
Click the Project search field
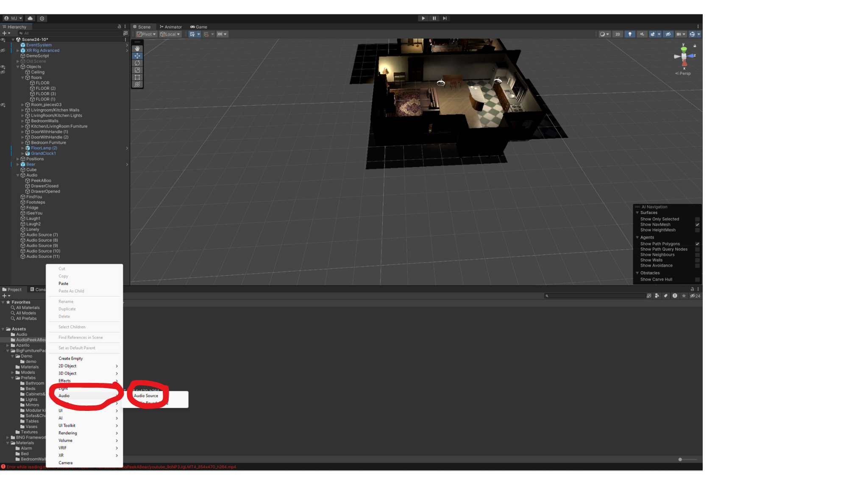click(595, 296)
